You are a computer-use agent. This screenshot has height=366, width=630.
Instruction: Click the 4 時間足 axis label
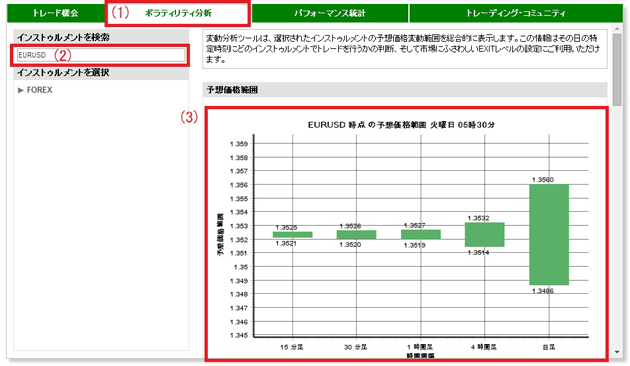point(484,347)
